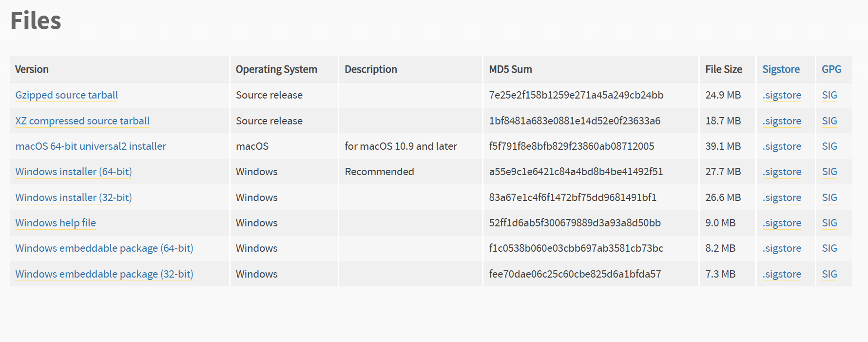Get SIG for Windows embeddable package (32-bit)
The image size is (868, 342).
(829, 274)
